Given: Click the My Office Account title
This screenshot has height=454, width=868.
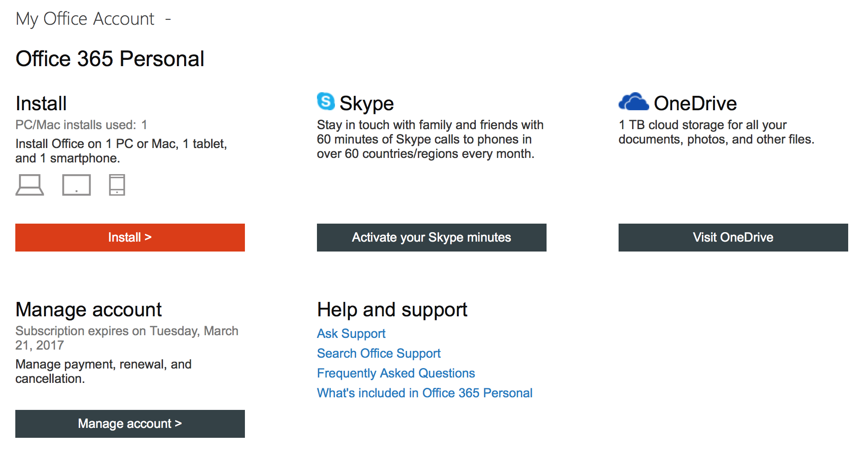Looking at the screenshot, I should tap(85, 19).
